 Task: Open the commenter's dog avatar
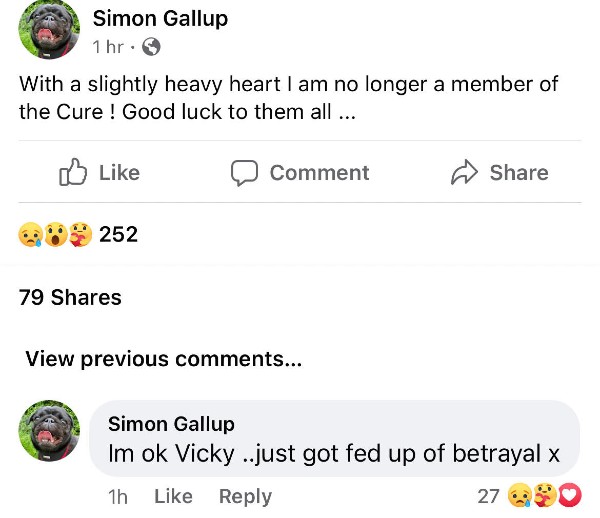(48, 432)
